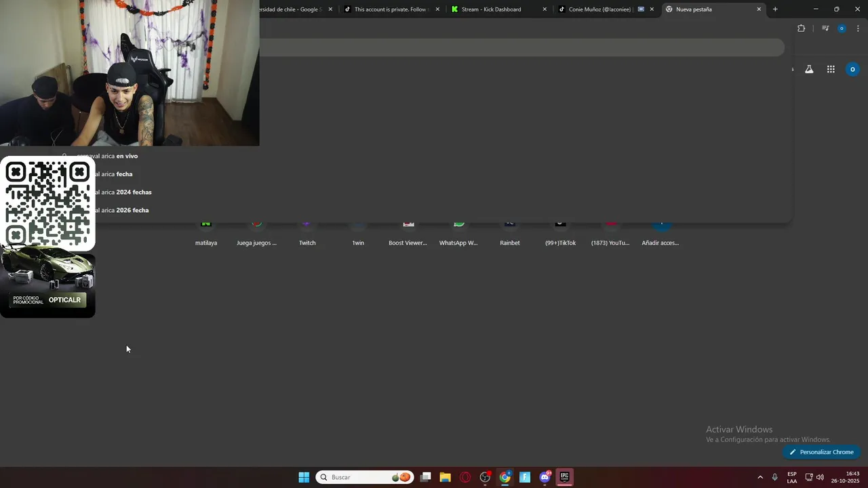Close the 'This account is private' tab
Screen dimensions: 868x488
[x=437, y=9]
